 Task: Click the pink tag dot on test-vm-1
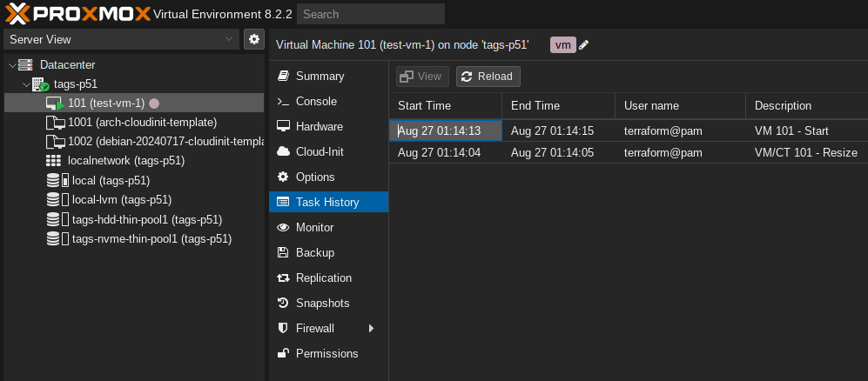[154, 104]
